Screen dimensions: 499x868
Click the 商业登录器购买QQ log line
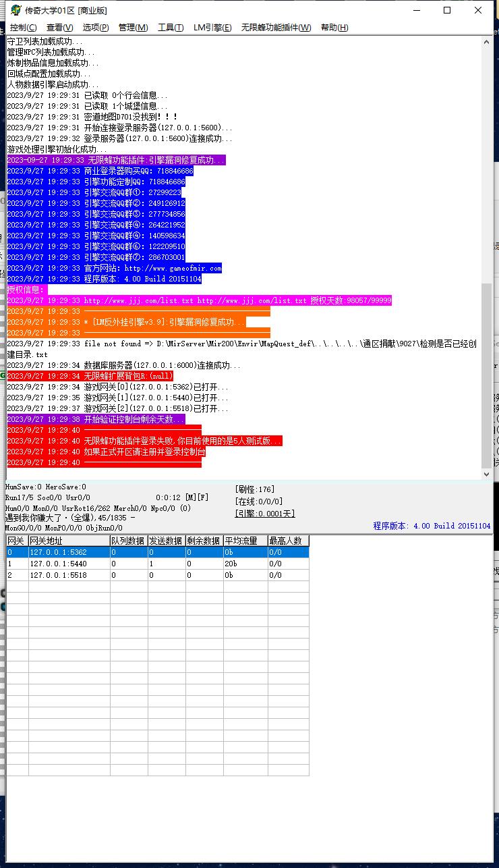pyautogui.click(x=100, y=171)
